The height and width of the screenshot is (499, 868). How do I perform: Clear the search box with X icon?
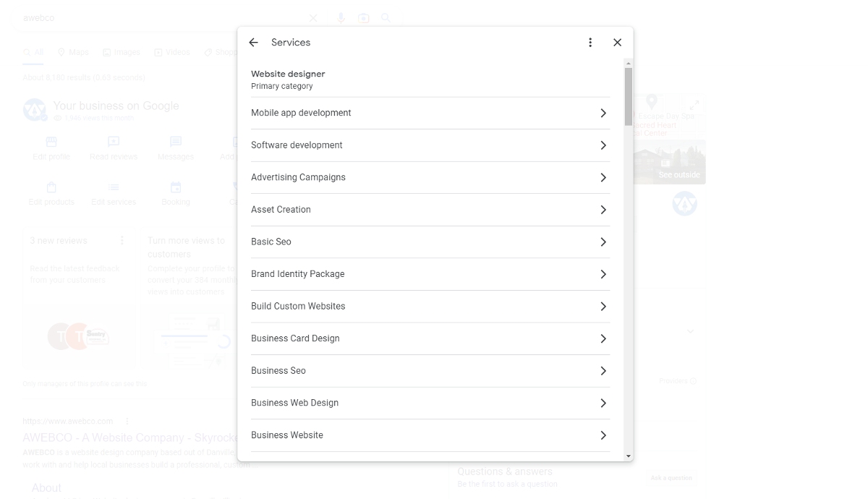(x=313, y=18)
